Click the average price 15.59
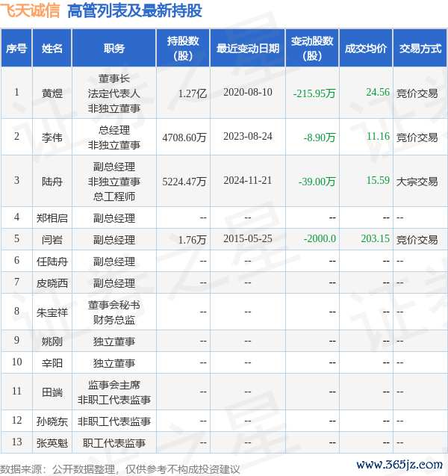The image size is (448, 476). [378, 180]
